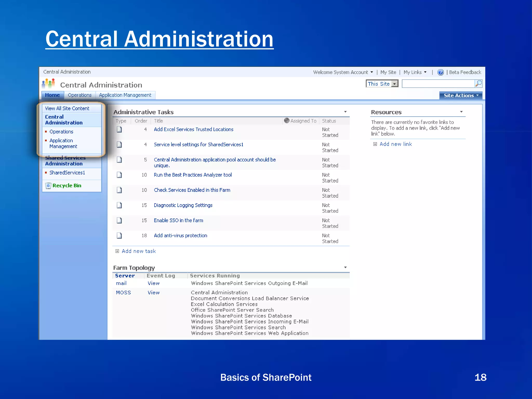Open Add anti-virus protection task

tap(181, 236)
